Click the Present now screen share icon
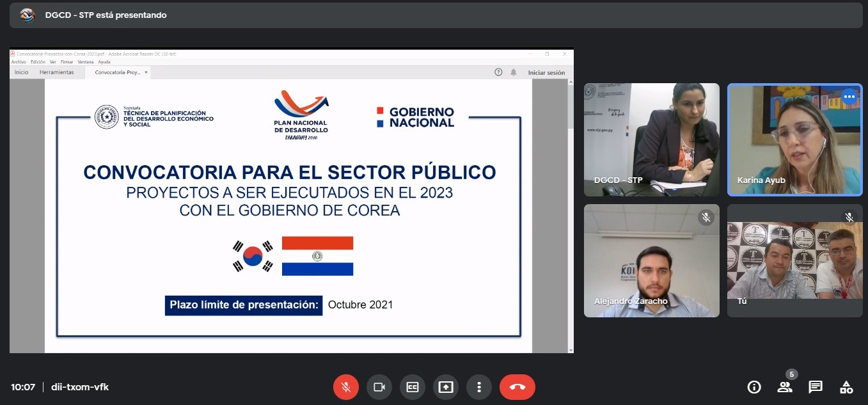Screen dimensions: 868x405 tap(446, 387)
